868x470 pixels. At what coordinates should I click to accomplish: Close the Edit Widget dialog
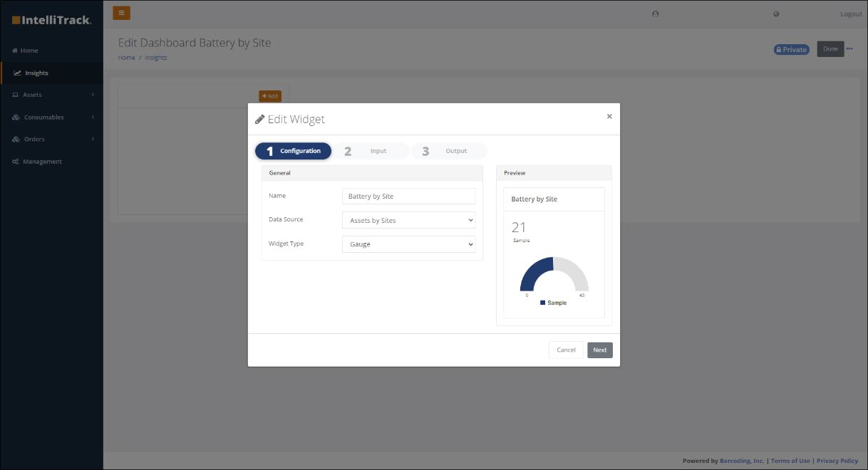click(609, 116)
